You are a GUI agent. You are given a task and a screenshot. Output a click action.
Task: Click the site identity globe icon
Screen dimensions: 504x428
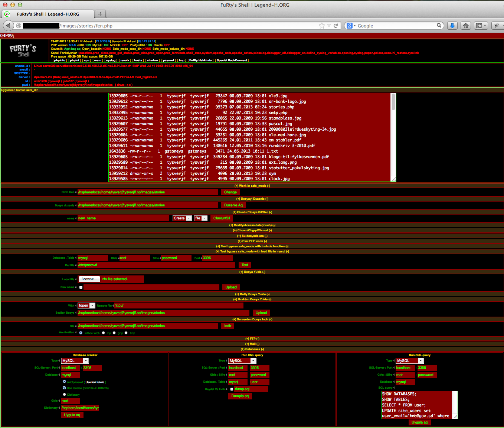click(19, 26)
